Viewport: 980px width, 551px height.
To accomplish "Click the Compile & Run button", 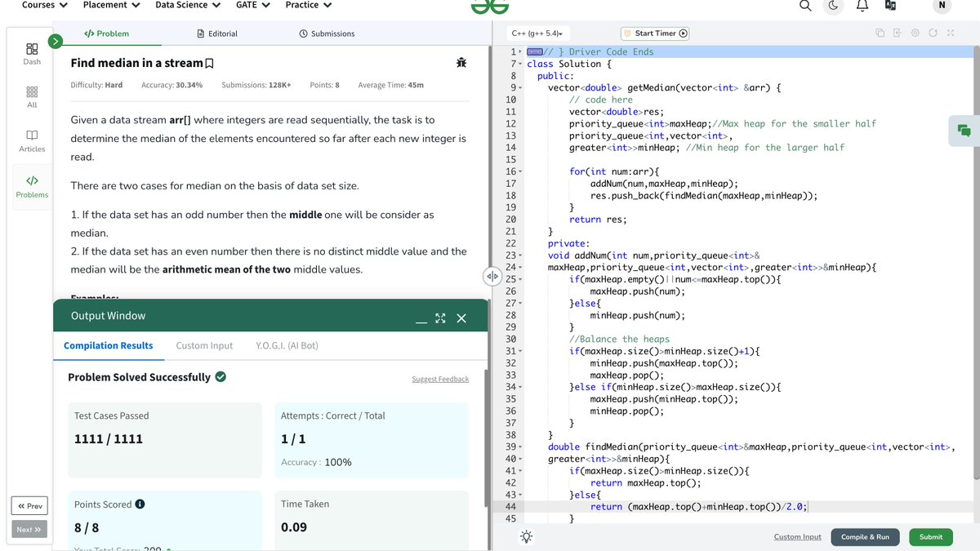I will [x=865, y=537].
